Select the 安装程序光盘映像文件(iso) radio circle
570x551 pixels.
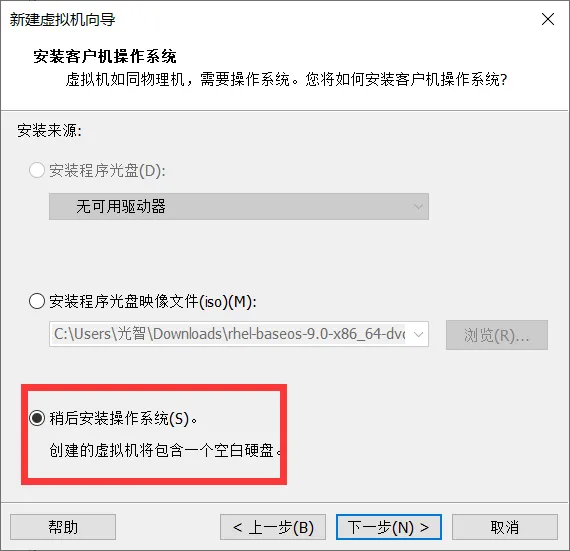coord(37,301)
